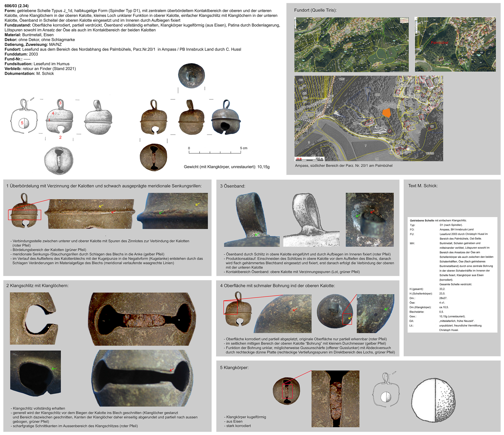Click the greyscale loop drawing in Ösenband section
The height and width of the screenshot is (435, 504).
(311, 220)
